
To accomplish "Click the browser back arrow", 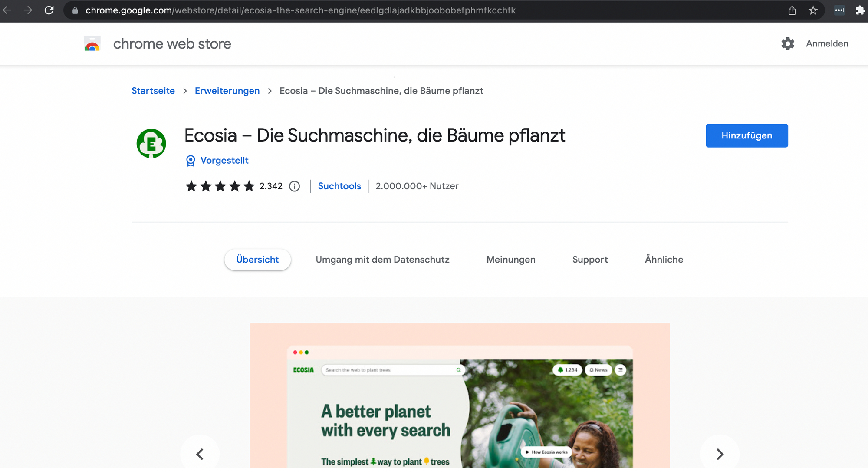I will 7,10.
